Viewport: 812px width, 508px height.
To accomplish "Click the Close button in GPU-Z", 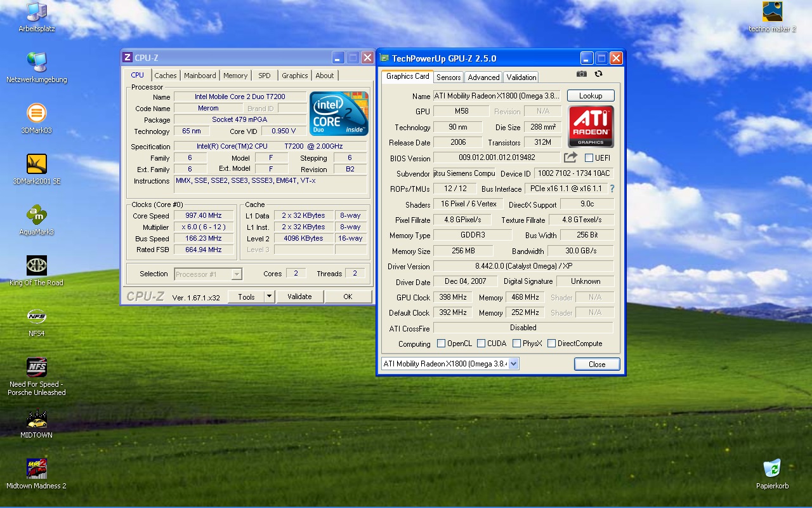I will (x=597, y=364).
